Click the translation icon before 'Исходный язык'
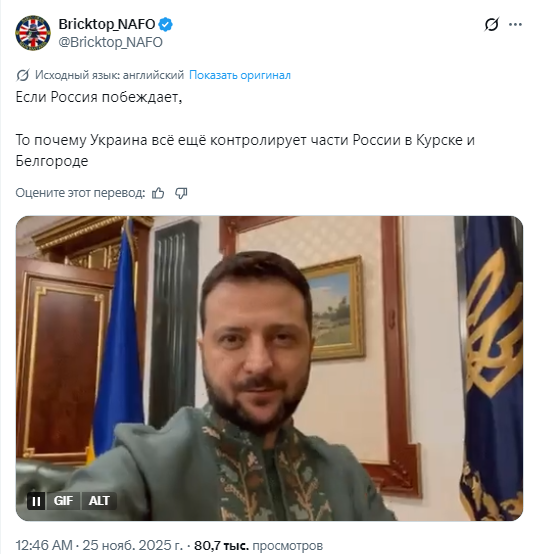This screenshot has height=554, width=533. click(x=23, y=75)
